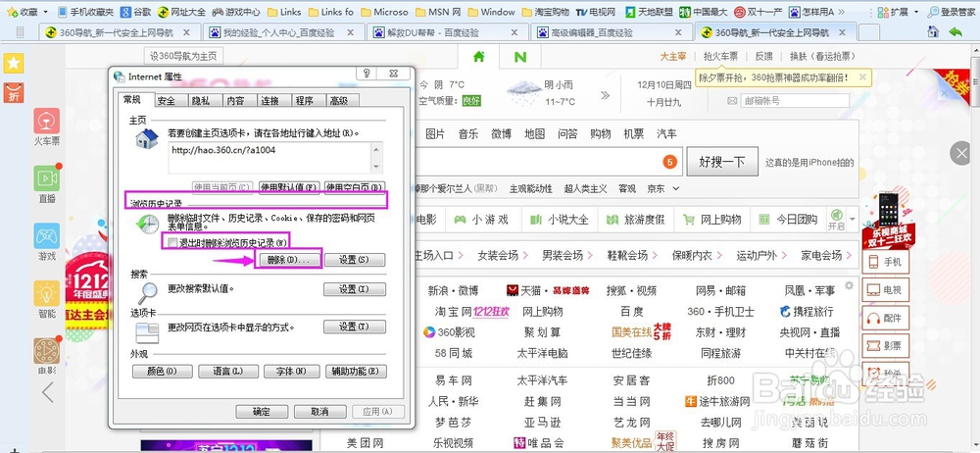The height and width of the screenshot is (453, 980).
Task: Open 火车票 sidebar shortcut
Action: tap(47, 127)
